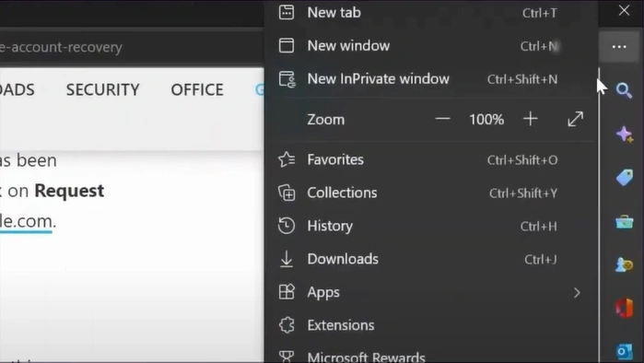This screenshot has width=644, height=363.
Task: Click the Collections icon
Action: click(287, 193)
